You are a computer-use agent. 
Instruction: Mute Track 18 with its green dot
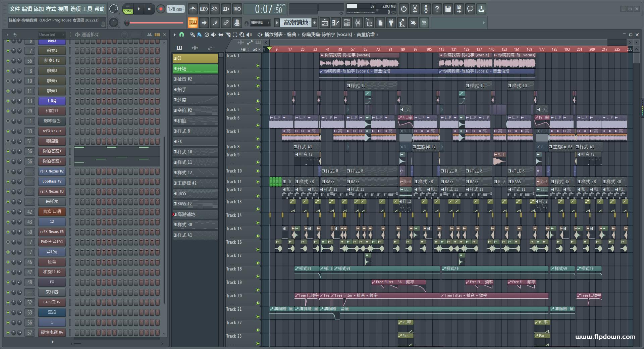[x=258, y=277]
